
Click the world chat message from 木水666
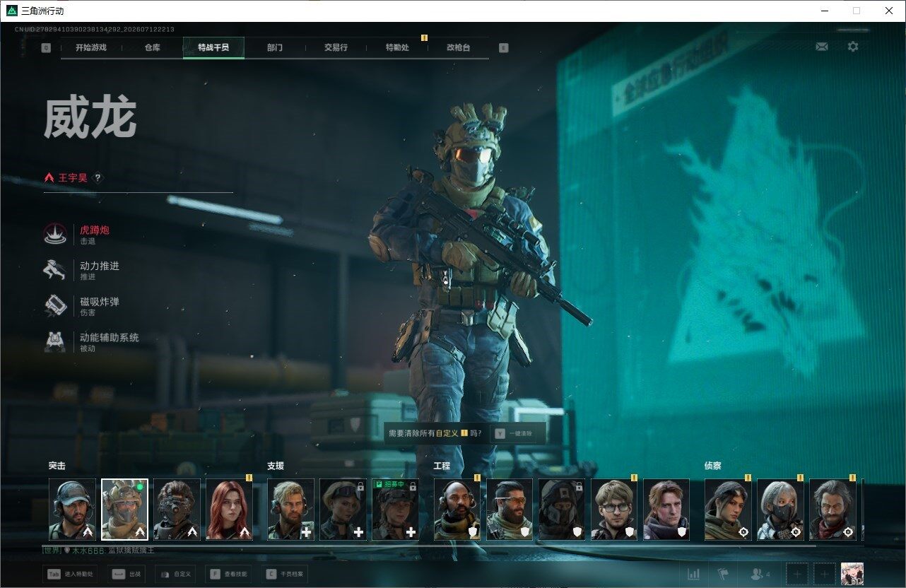pos(98,551)
